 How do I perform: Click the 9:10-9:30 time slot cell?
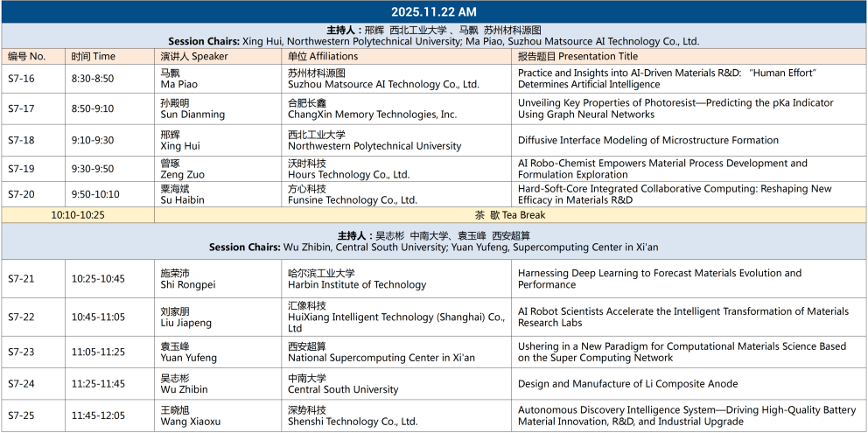(93, 140)
